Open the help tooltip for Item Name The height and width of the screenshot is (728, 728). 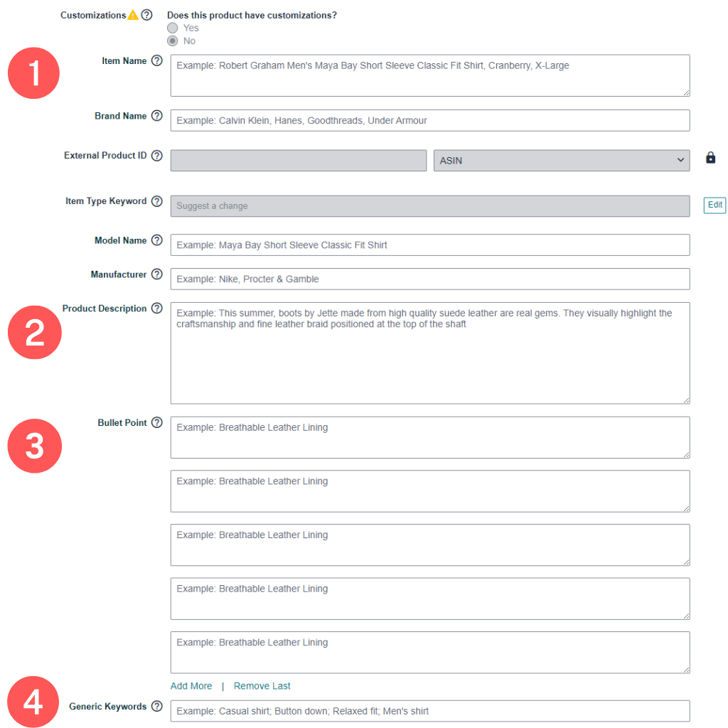click(157, 60)
